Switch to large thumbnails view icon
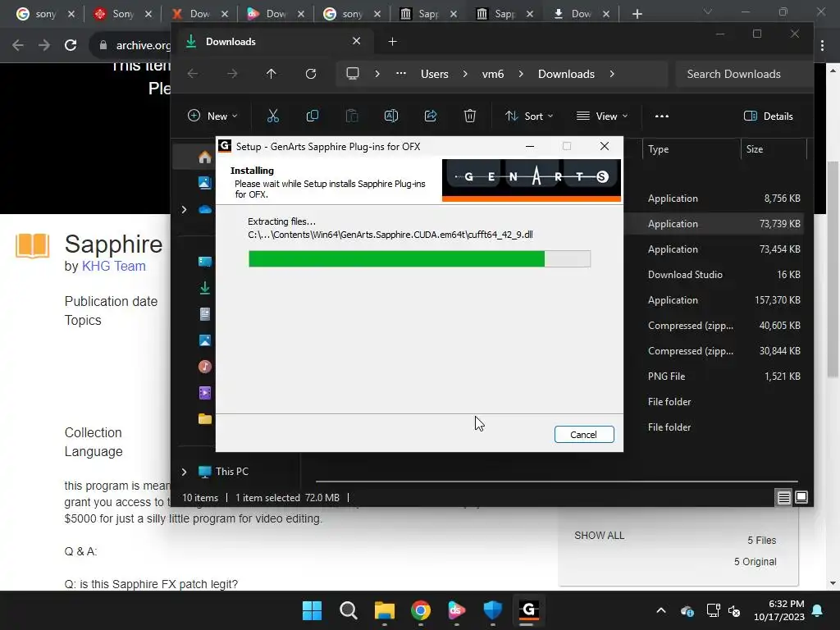 click(x=801, y=498)
